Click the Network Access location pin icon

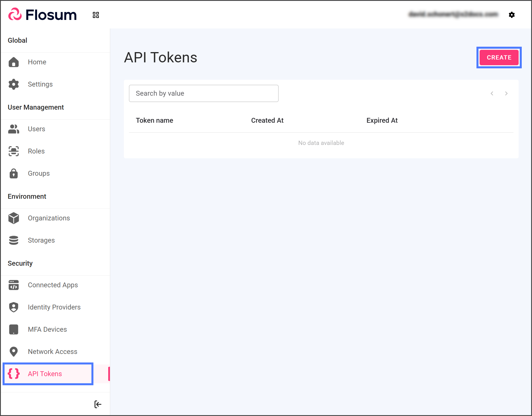[14, 352]
